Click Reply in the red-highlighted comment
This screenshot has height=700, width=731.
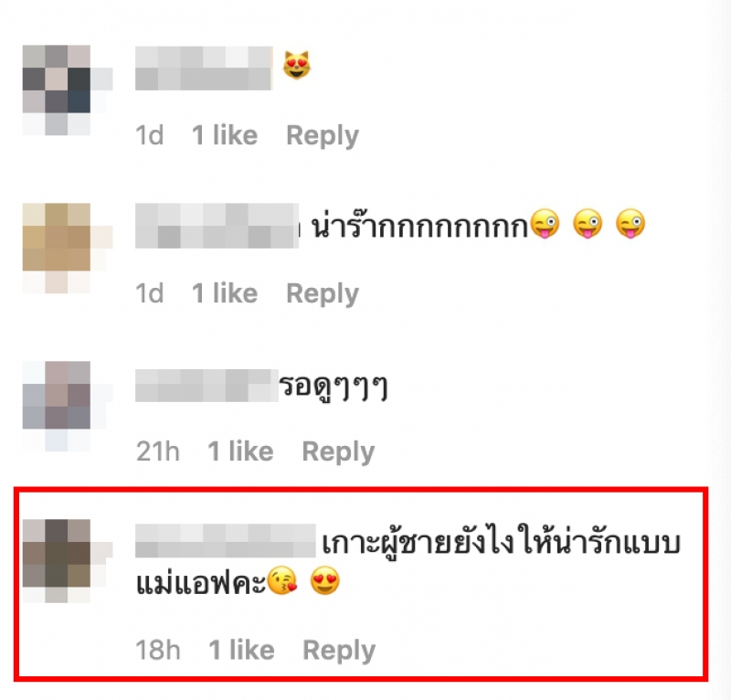pyautogui.click(x=339, y=651)
